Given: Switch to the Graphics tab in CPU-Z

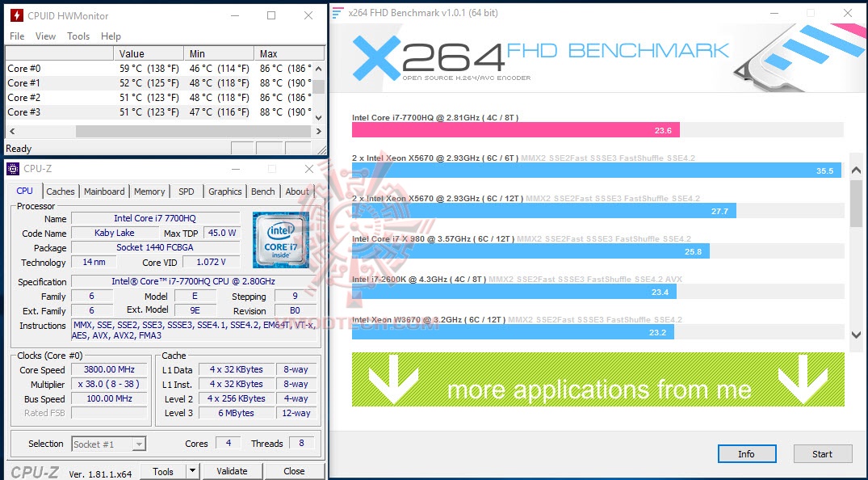Looking at the screenshot, I should [x=224, y=192].
